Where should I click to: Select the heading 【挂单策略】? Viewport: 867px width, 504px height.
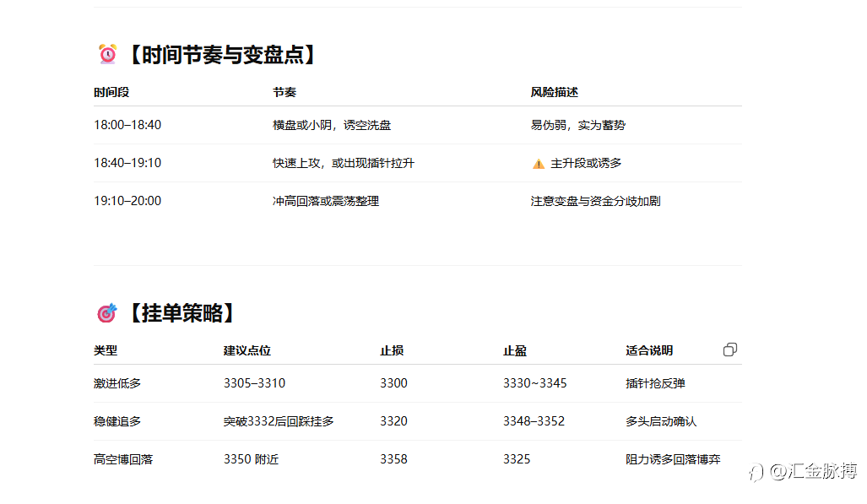coord(182,313)
